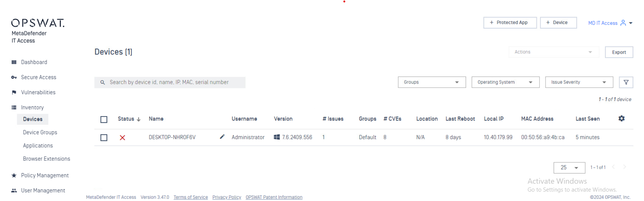Sort by # Issues column header
644x201 pixels.
[333, 119]
